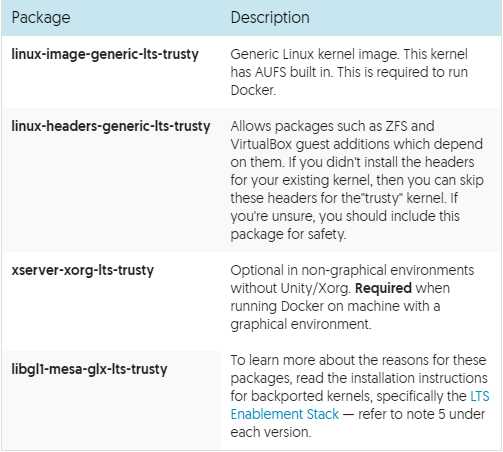Click the backported kernels explanation text
Viewport: 503px width, 452px height.
(360, 396)
